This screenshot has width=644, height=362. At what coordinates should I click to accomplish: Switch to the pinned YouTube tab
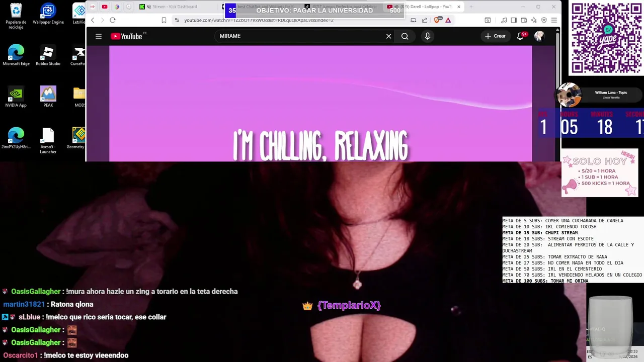[x=105, y=7]
